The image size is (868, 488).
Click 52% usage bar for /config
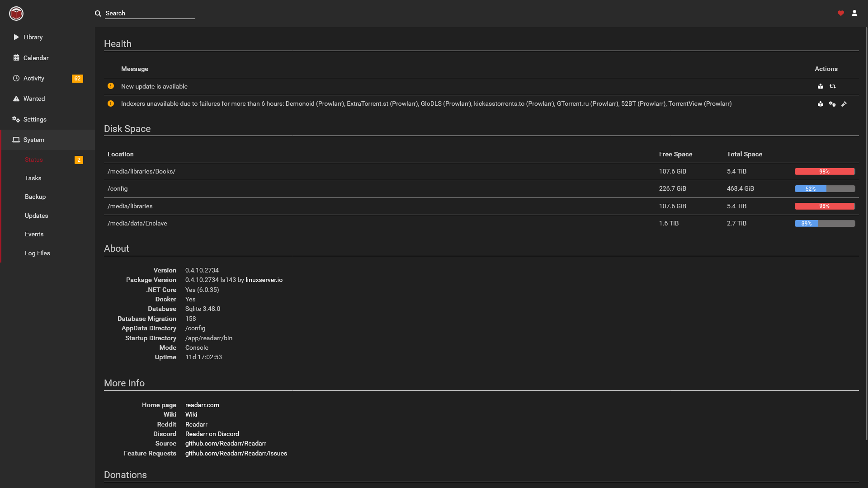pos(825,189)
